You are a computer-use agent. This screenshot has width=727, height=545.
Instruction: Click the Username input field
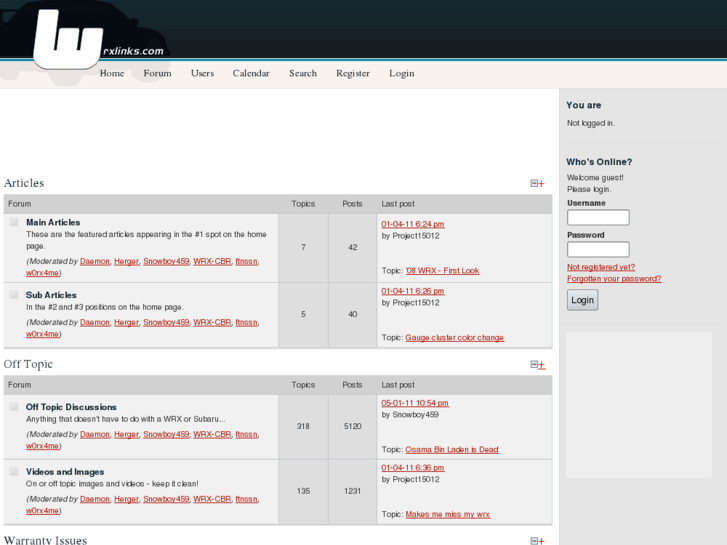598,217
